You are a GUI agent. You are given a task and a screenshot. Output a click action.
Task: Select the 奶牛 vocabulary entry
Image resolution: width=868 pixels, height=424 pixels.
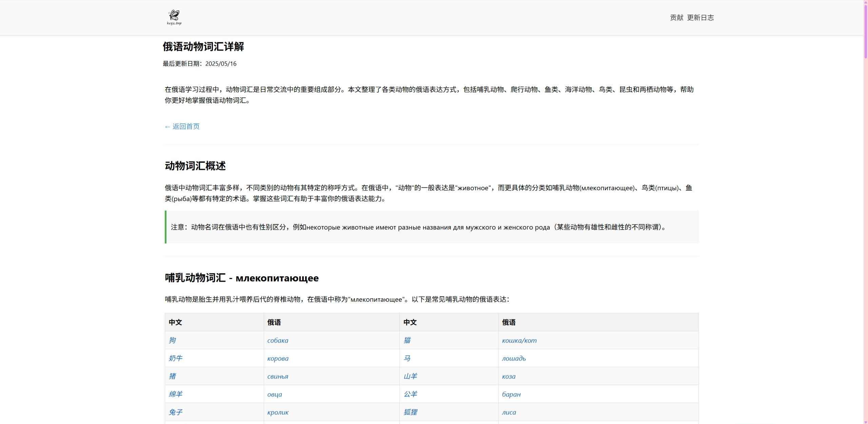pos(175,358)
